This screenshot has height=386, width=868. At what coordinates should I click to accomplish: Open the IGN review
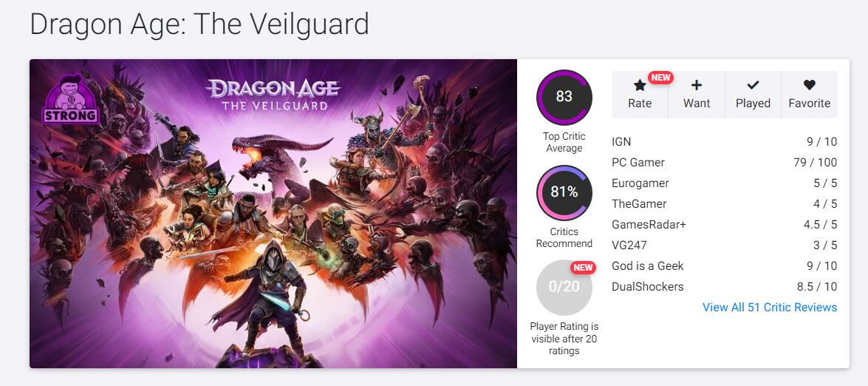[621, 142]
